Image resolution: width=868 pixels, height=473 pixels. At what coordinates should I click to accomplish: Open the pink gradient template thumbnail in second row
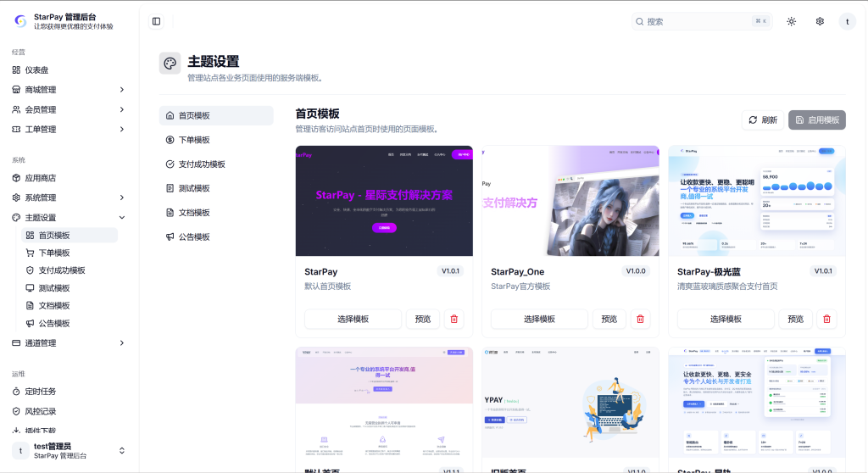[384, 403]
